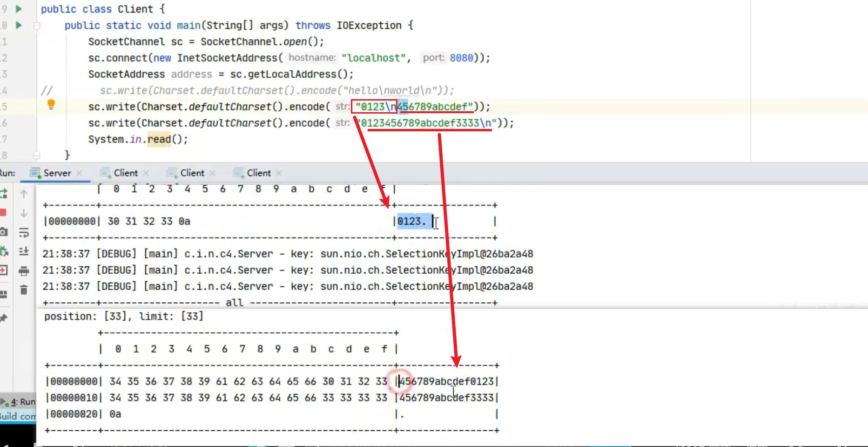Click the "0123\n456789abcdef" string literal
This screenshot has height=447, width=868.
pos(414,107)
